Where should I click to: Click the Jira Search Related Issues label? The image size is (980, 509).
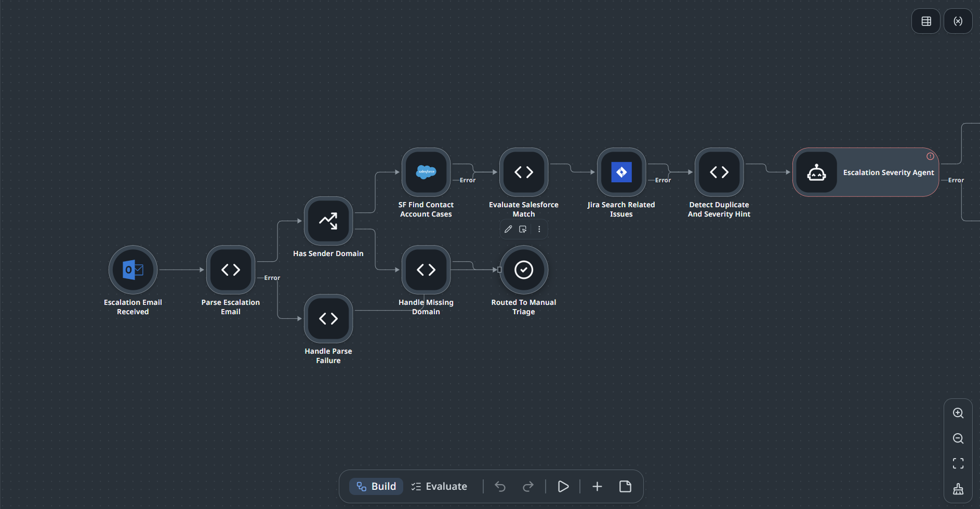pos(621,209)
